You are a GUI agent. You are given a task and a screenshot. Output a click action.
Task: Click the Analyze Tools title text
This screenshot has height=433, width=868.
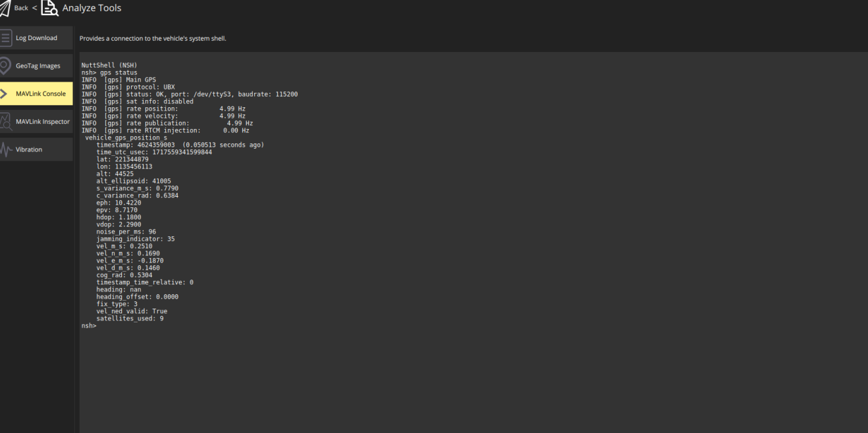pyautogui.click(x=92, y=8)
